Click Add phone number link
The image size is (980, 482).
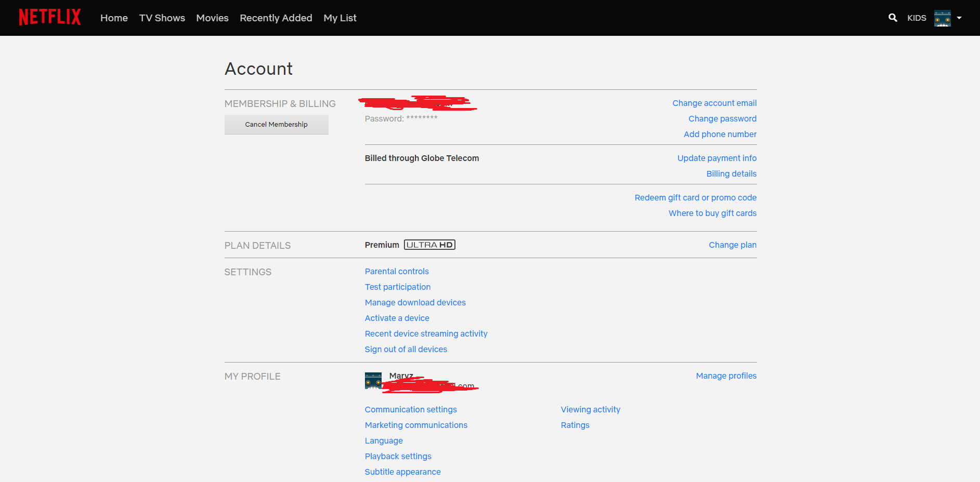pyautogui.click(x=720, y=134)
